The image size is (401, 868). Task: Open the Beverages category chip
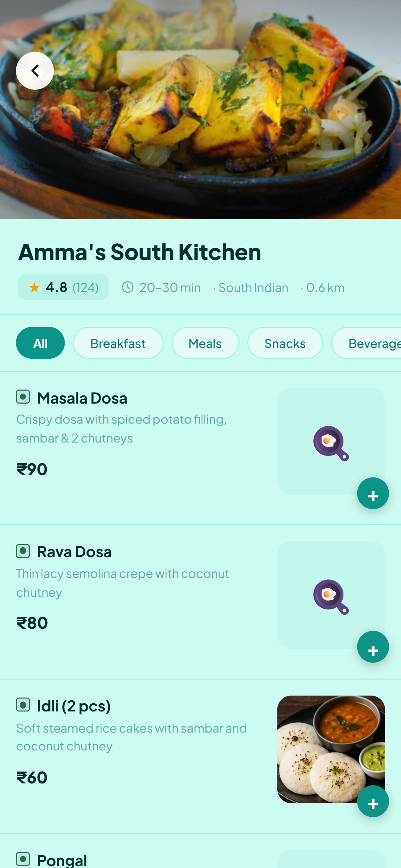[x=366, y=343]
